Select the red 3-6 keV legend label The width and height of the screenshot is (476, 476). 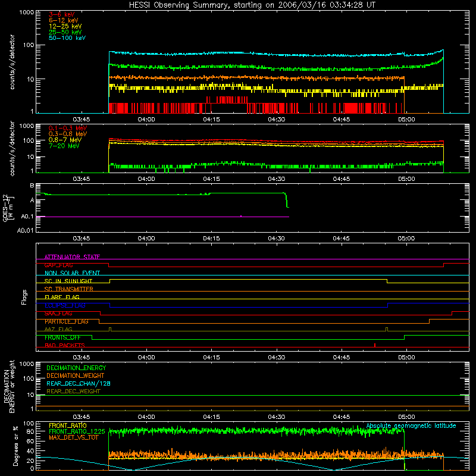pyautogui.click(x=61, y=14)
